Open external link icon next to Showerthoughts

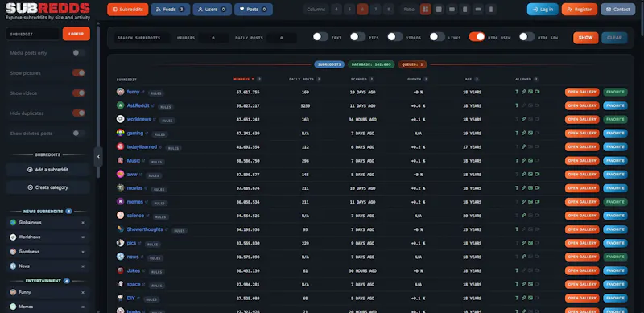click(x=167, y=229)
